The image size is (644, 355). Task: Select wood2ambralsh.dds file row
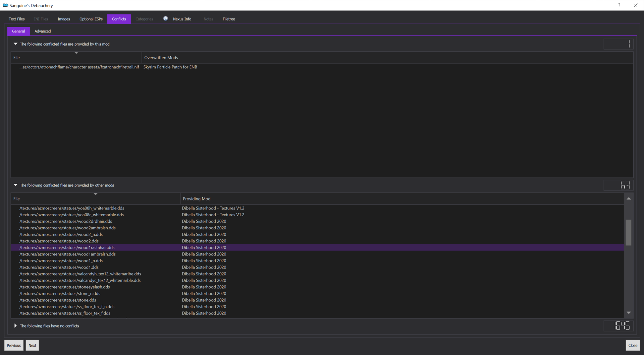tap(317, 228)
